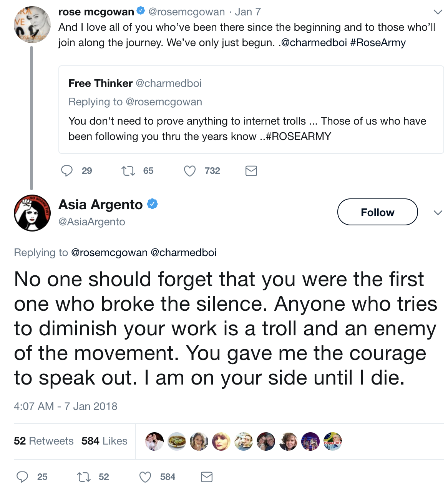Open the #RoseArmy hashtag in rose's tweet

[378, 43]
